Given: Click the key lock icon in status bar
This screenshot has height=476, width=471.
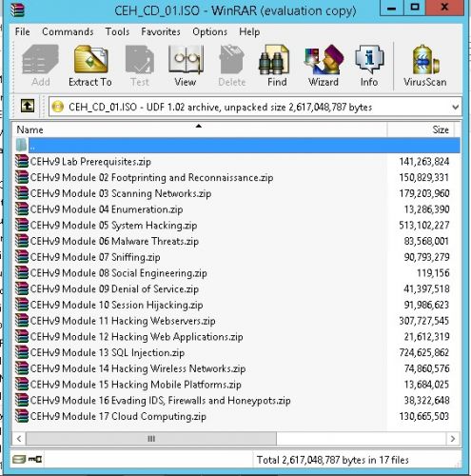Looking at the screenshot, I should pyautogui.click(x=35, y=459).
